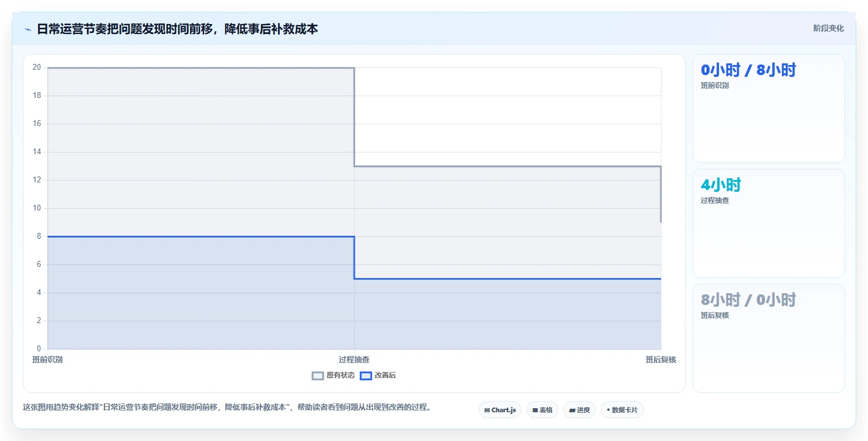
Task: Click the 班前识别 x-axis label
Action: [x=48, y=360]
